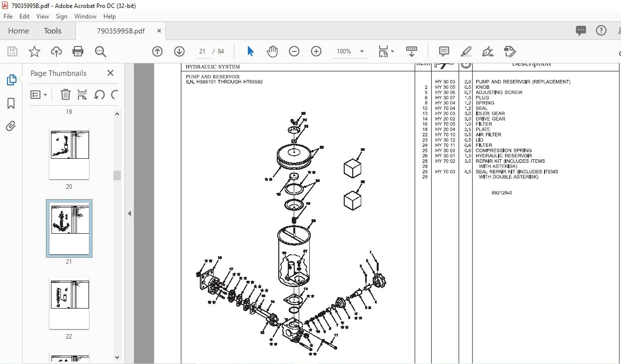Click the page number input field

click(x=202, y=51)
